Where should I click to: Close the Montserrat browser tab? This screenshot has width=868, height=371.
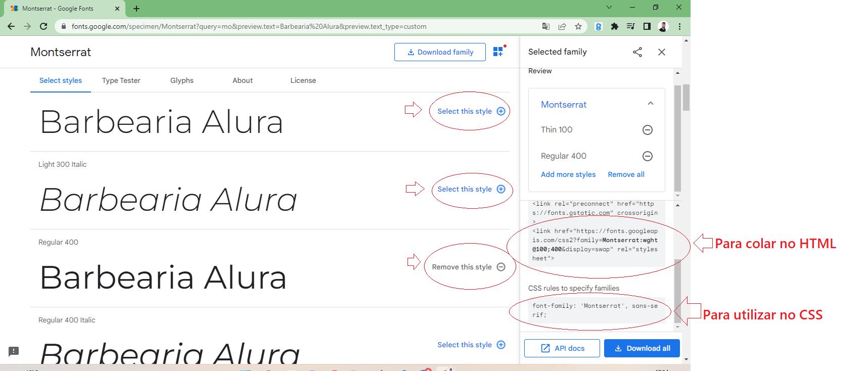pyautogui.click(x=117, y=9)
